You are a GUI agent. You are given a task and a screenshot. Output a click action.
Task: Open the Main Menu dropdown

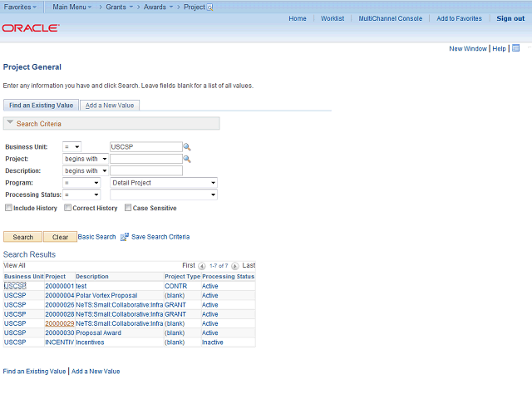pos(72,7)
